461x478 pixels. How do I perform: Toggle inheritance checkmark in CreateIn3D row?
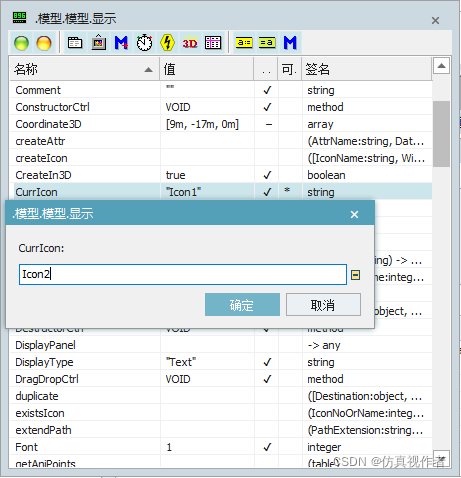point(267,175)
